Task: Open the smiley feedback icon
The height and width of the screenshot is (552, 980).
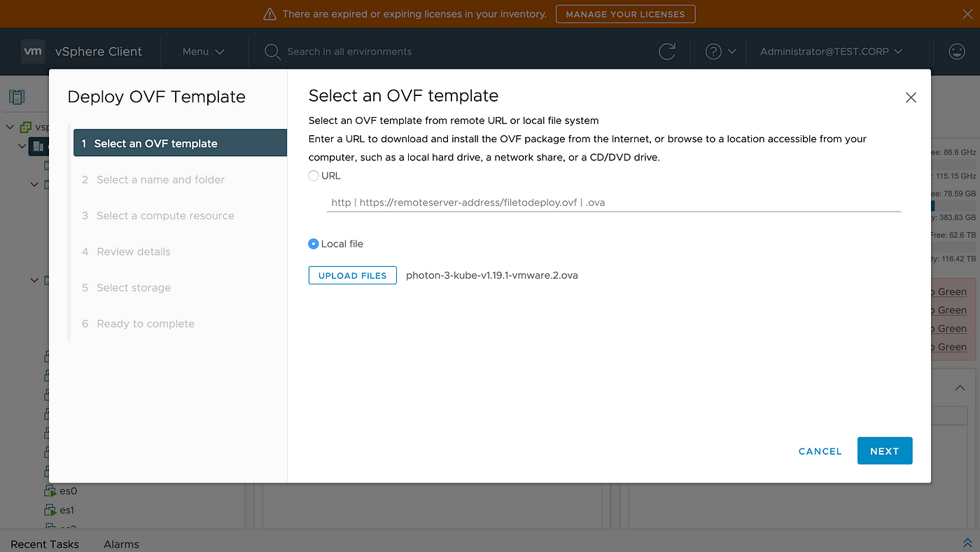Action: coord(956,51)
